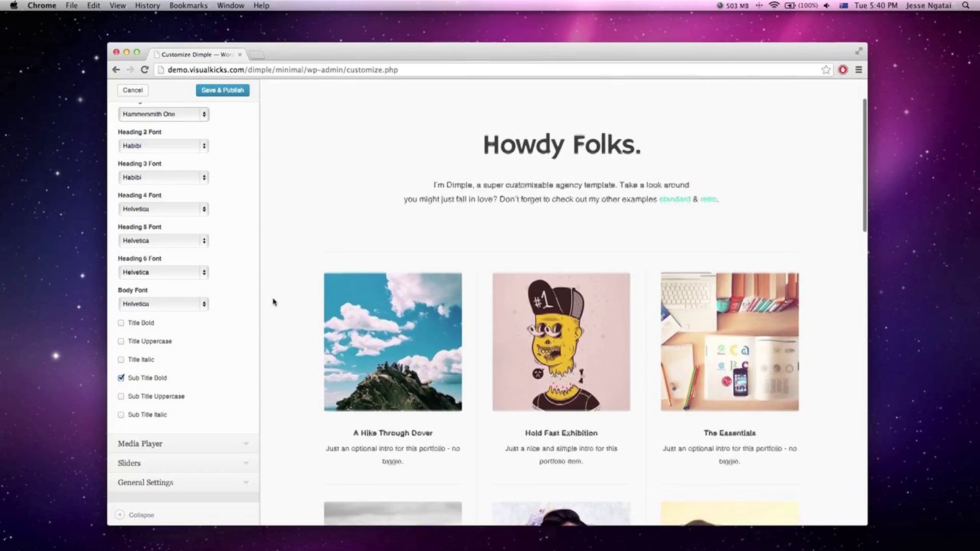Close the Customize Dimple tab
This screenshot has height=551, width=980.
tap(240, 54)
